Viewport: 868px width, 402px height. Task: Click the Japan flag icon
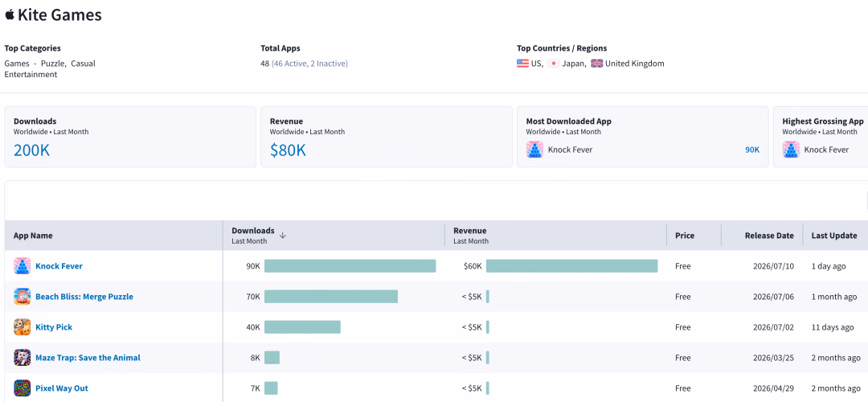click(x=553, y=64)
